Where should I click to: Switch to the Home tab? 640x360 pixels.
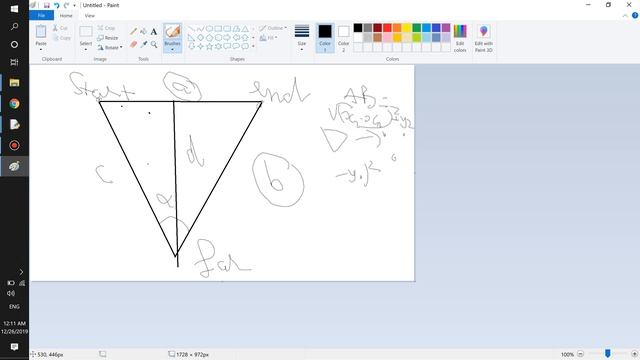66,16
